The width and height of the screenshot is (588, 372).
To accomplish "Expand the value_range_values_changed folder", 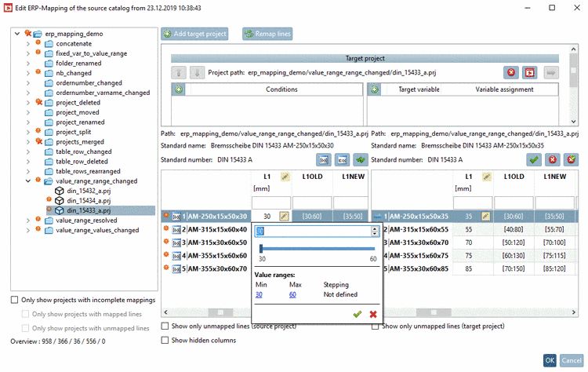I will pyautogui.click(x=28, y=230).
